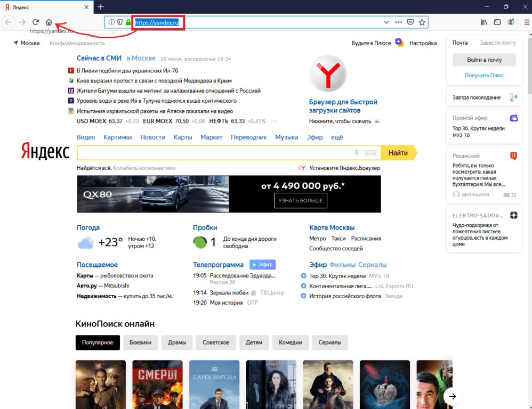Click the next arrow in KinoPoisk carousel

452,396
